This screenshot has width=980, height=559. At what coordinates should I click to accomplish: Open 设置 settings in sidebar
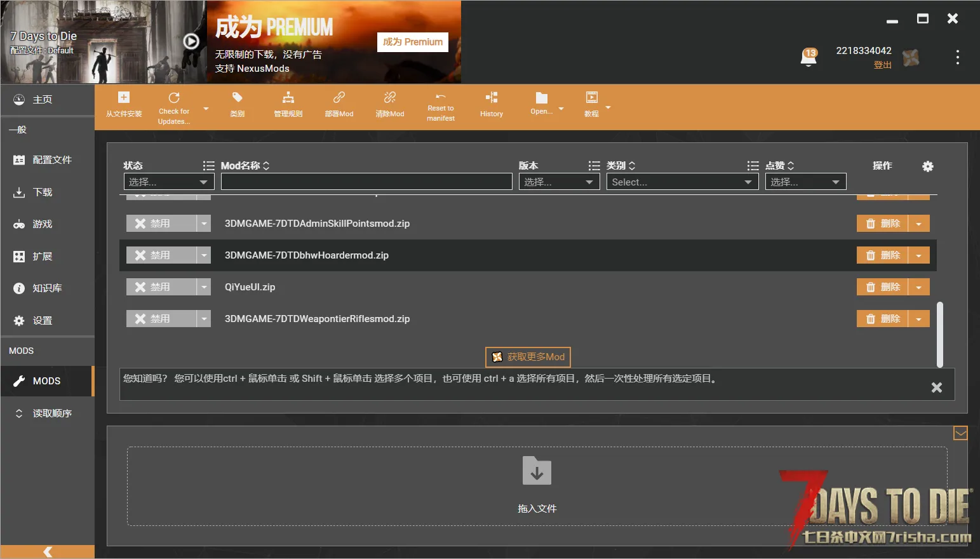point(48,321)
